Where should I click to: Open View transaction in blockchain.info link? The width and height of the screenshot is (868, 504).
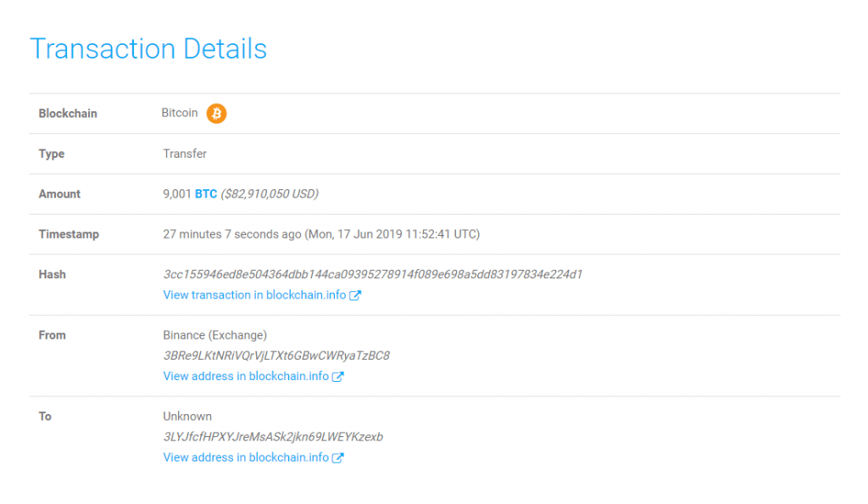pos(254,295)
